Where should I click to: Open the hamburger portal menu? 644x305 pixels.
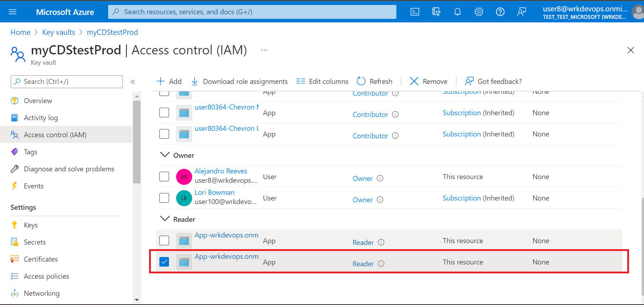12,12
